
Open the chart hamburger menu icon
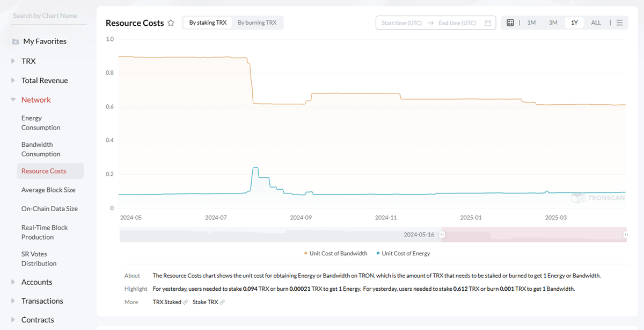tap(619, 23)
